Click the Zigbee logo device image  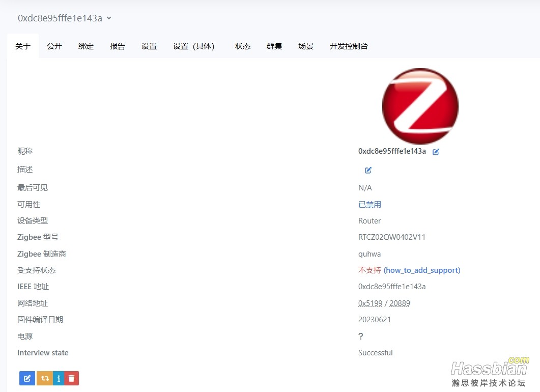click(420, 106)
